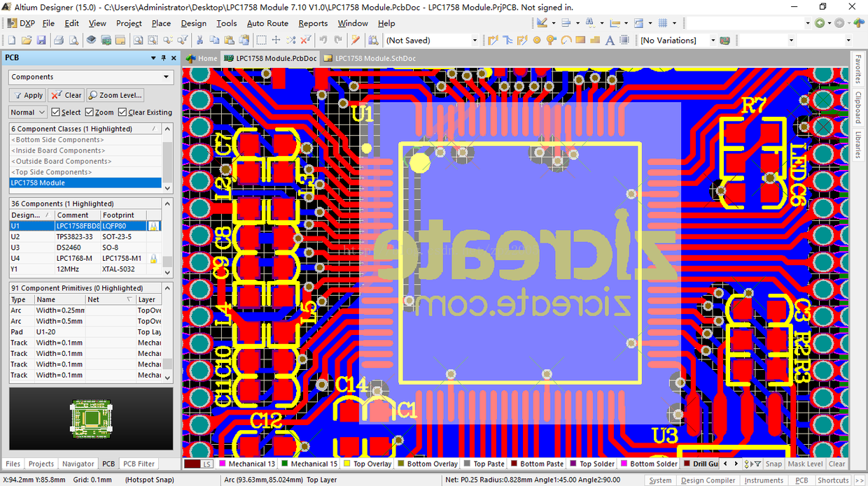This screenshot has width=868, height=486.
Task: Activate the move selection cross icon
Action: (x=276, y=40)
